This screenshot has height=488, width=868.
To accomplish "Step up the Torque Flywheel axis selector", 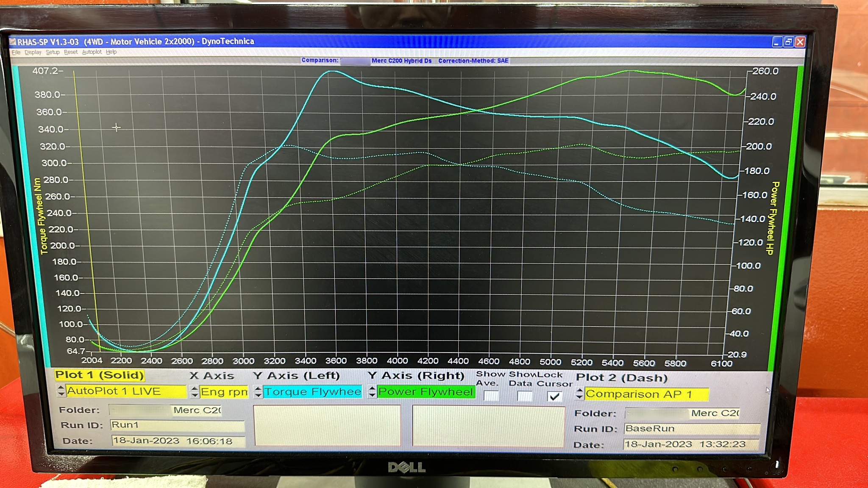I will [x=258, y=388].
